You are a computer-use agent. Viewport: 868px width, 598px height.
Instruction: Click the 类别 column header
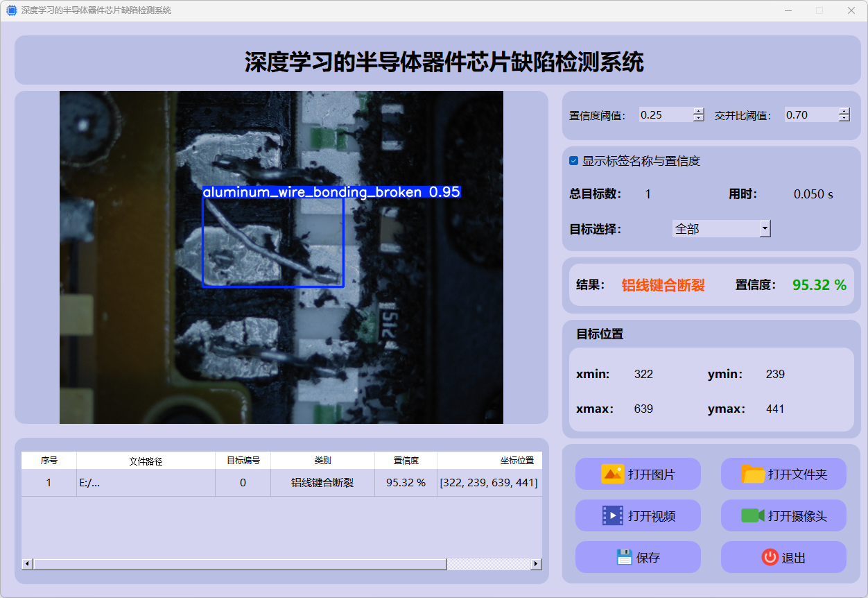click(x=322, y=461)
